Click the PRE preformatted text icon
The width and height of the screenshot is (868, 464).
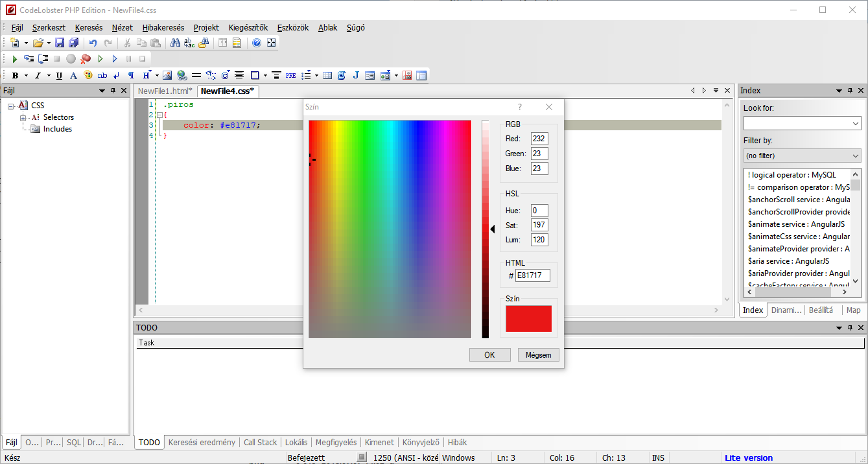[290, 76]
